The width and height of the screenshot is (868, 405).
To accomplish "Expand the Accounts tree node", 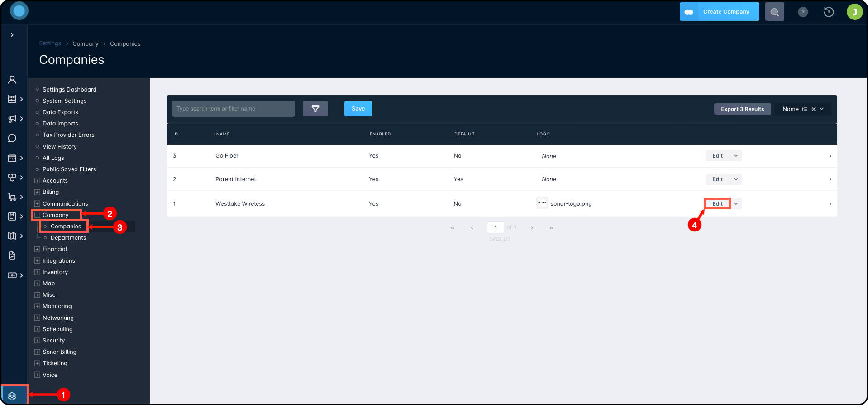I will coord(37,181).
